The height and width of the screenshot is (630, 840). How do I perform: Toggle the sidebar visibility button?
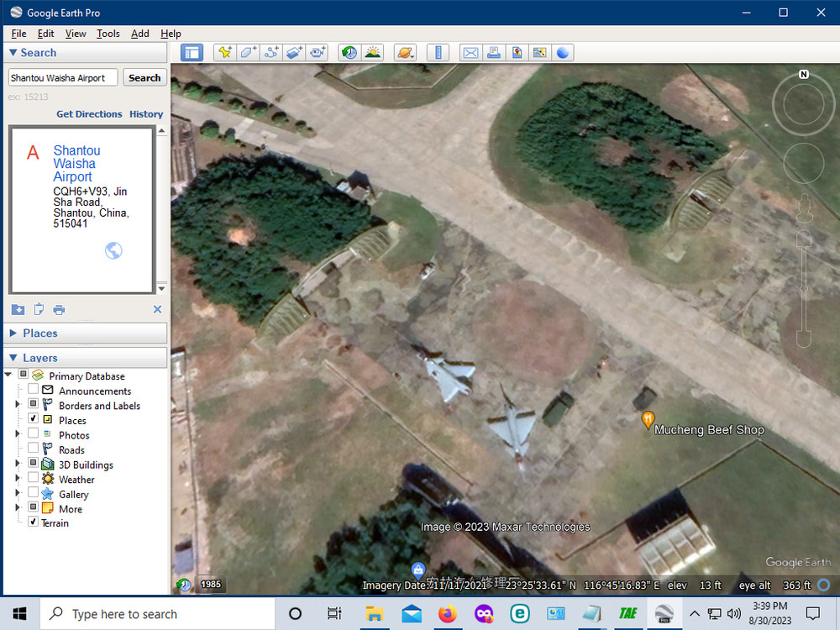pyautogui.click(x=192, y=52)
